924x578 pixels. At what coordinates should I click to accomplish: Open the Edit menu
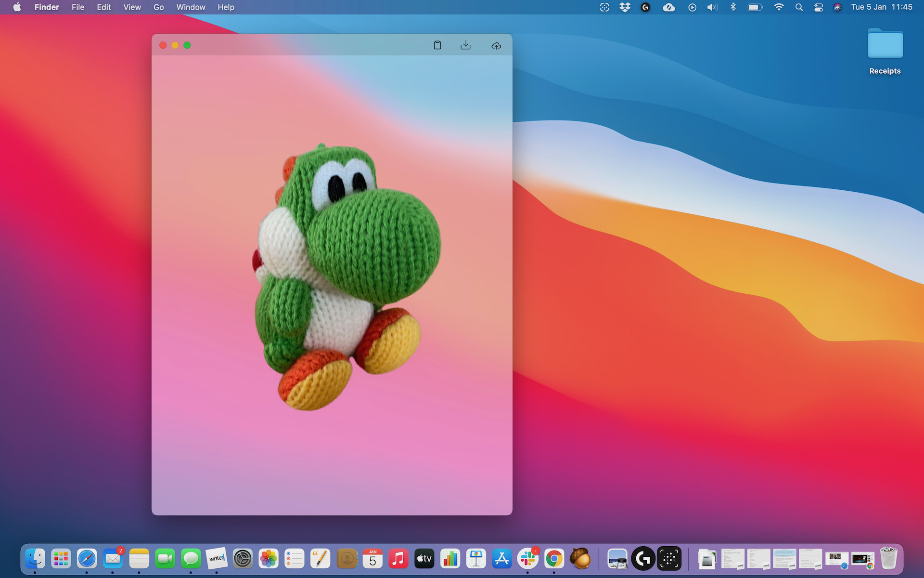104,7
